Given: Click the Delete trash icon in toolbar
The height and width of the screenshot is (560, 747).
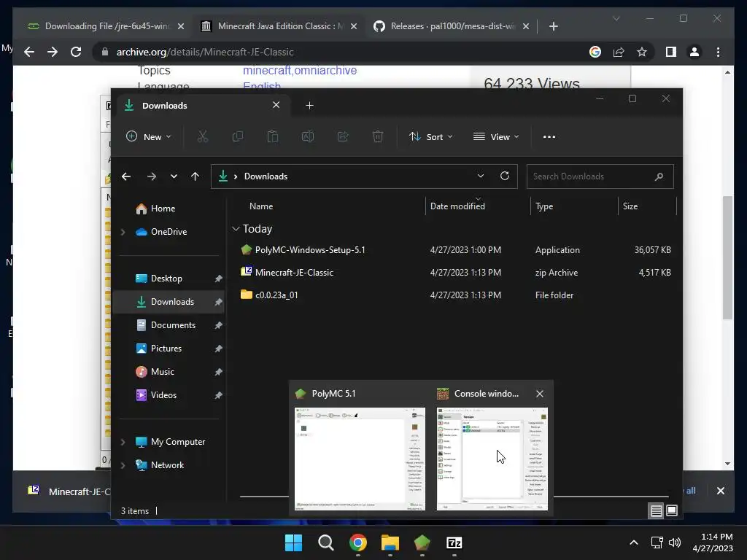Looking at the screenshot, I should (x=378, y=136).
